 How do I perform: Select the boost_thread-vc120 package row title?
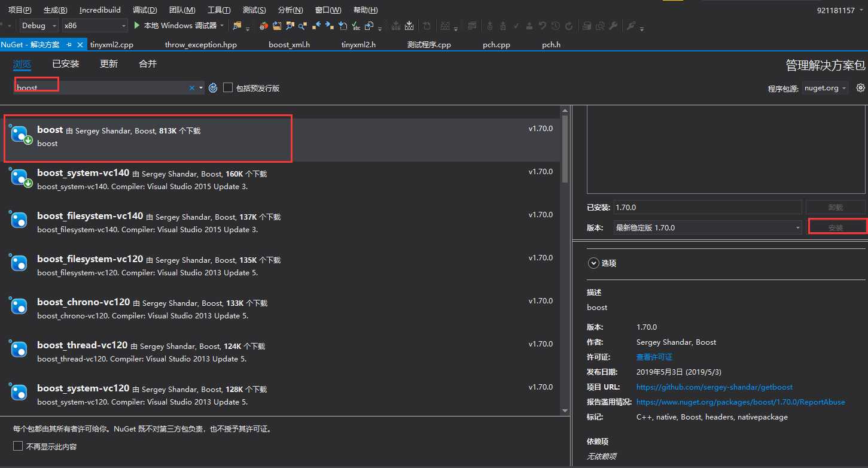(82, 345)
